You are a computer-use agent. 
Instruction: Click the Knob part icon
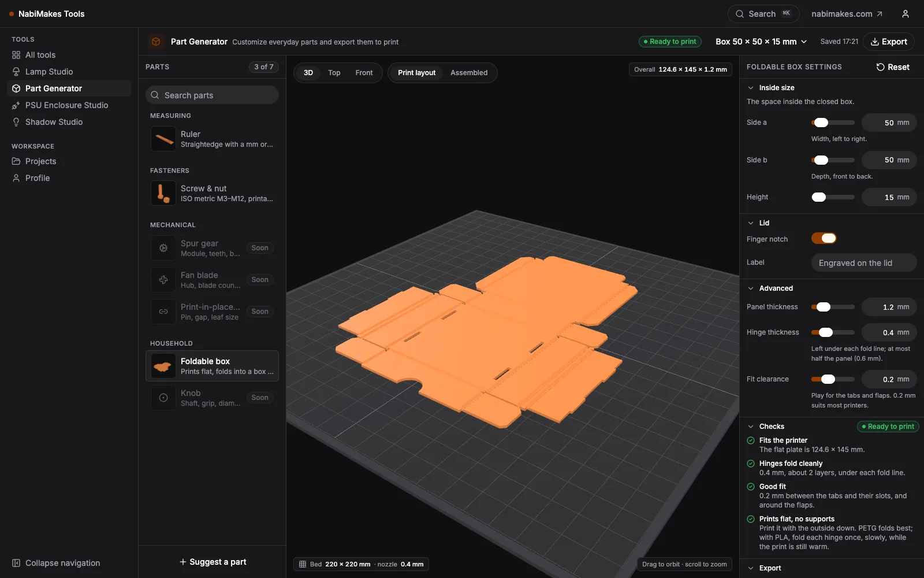click(x=163, y=398)
